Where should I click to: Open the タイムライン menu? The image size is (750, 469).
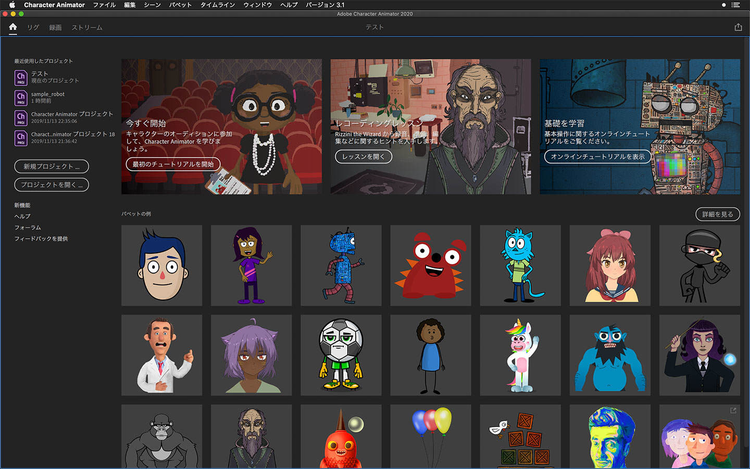pyautogui.click(x=219, y=5)
